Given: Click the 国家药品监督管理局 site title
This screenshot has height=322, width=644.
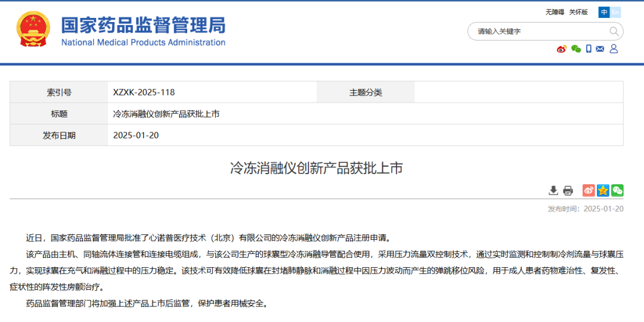Looking at the screenshot, I should point(143,24).
